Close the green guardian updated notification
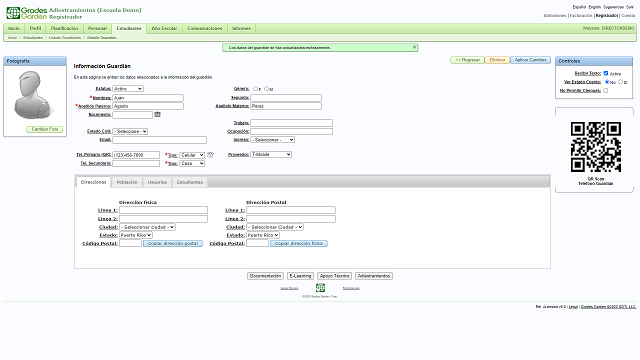The height and width of the screenshot is (360, 640). point(414,47)
